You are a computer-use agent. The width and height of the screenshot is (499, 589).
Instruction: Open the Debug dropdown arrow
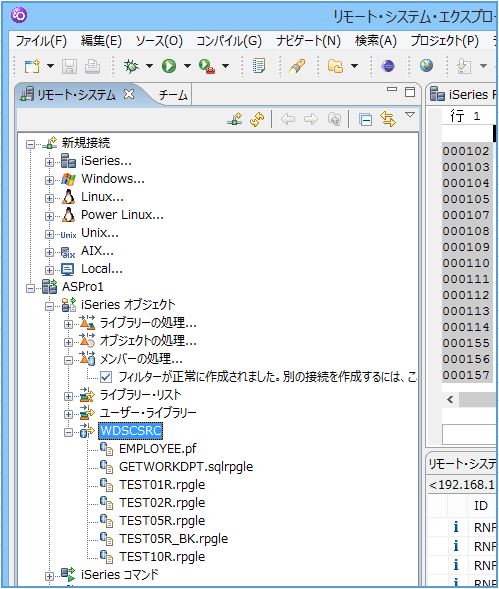[x=149, y=66]
